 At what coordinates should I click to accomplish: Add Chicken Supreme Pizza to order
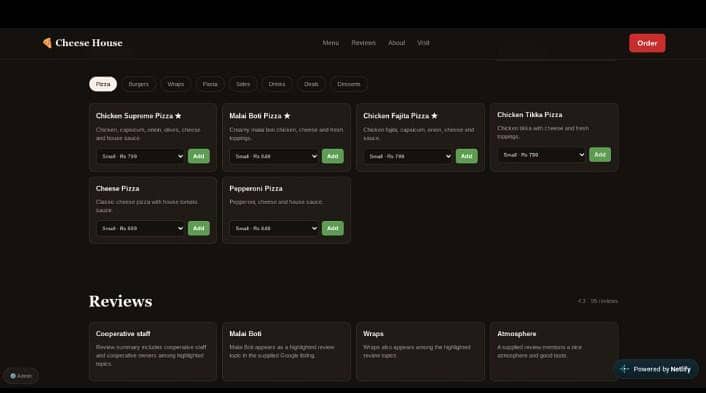coord(199,156)
